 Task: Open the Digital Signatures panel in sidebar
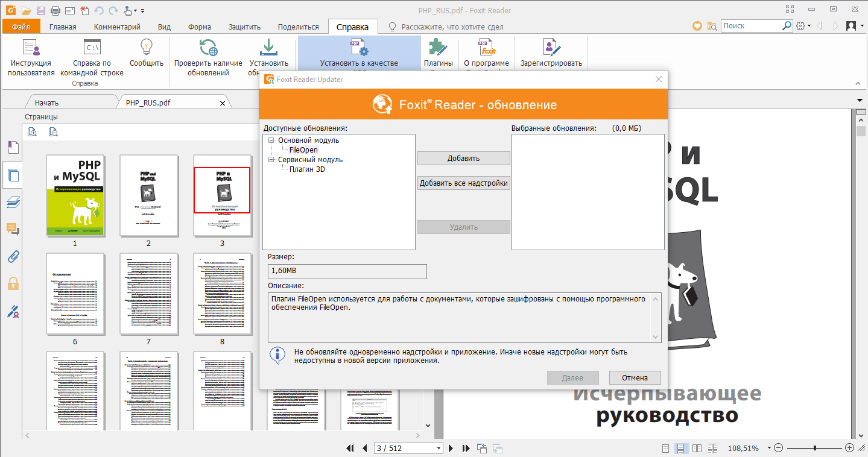pos(13,312)
